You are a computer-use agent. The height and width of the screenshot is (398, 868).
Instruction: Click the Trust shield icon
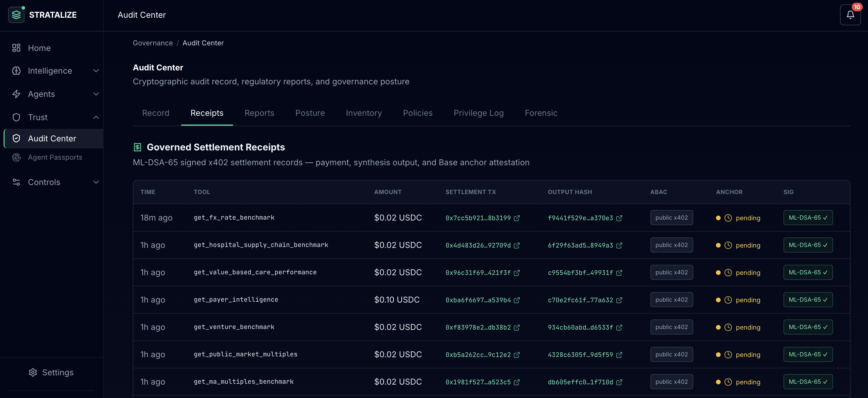tap(16, 117)
